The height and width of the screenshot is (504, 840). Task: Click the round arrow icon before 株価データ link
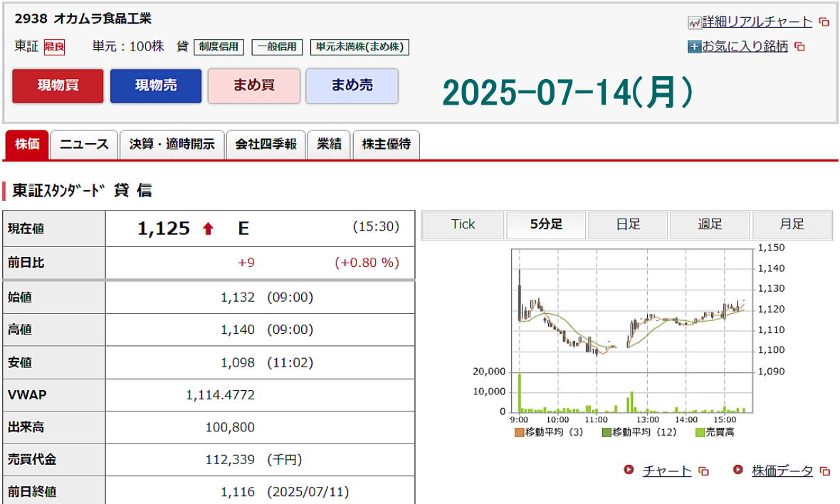[x=737, y=470]
